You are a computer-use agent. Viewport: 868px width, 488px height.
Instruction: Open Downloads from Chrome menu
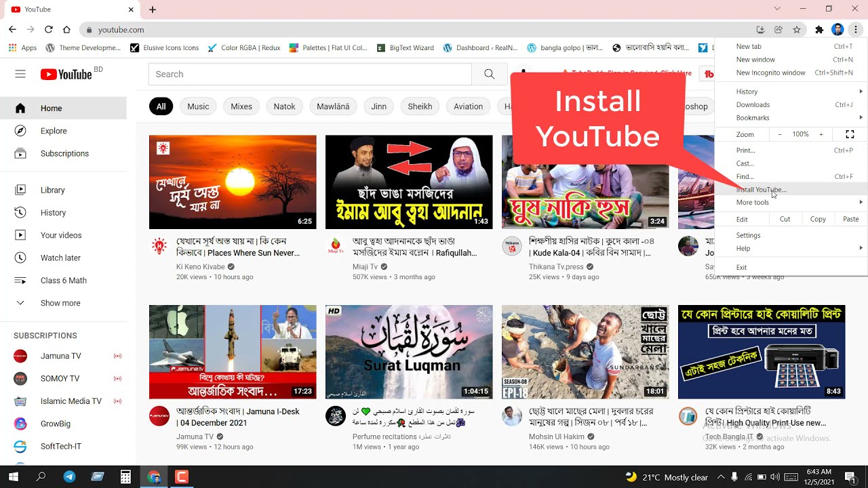tap(792, 104)
